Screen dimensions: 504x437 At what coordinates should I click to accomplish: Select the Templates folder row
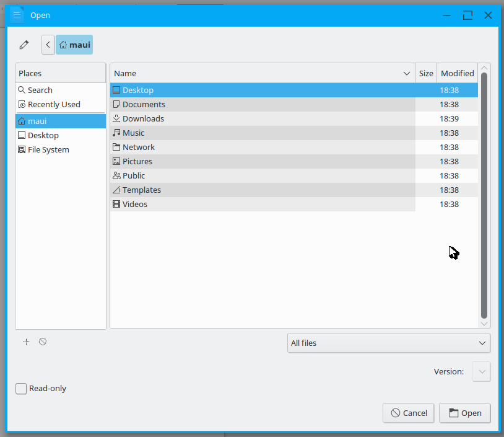click(294, 190)
